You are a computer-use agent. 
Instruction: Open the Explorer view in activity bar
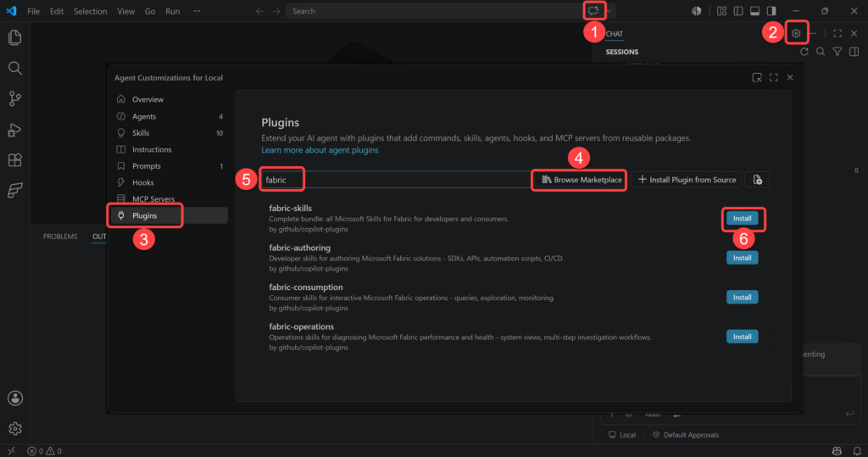(15, 37)
